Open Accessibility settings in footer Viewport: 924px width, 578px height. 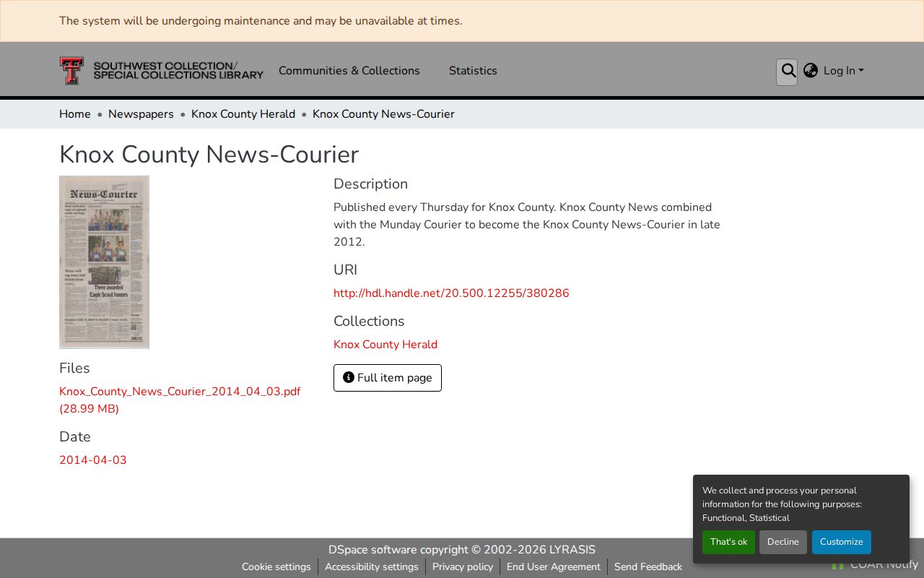click(x=372, y=567)
